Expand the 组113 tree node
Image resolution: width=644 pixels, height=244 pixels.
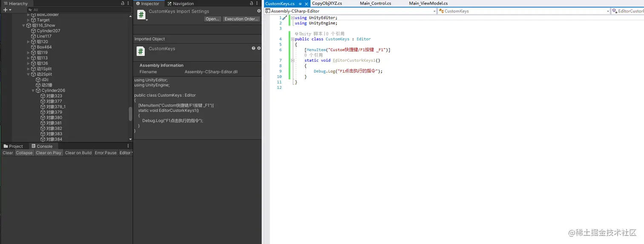click(x=29, y=58)
